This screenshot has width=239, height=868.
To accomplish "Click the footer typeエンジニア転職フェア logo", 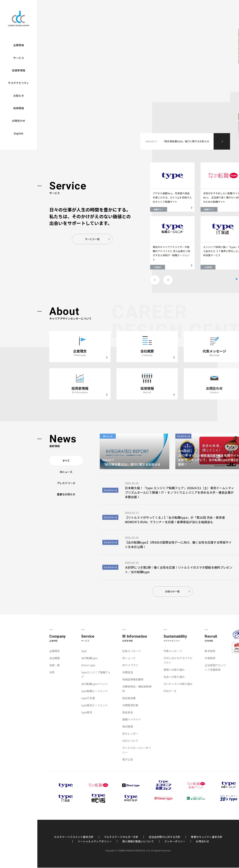I will click(x=163, y=785).
